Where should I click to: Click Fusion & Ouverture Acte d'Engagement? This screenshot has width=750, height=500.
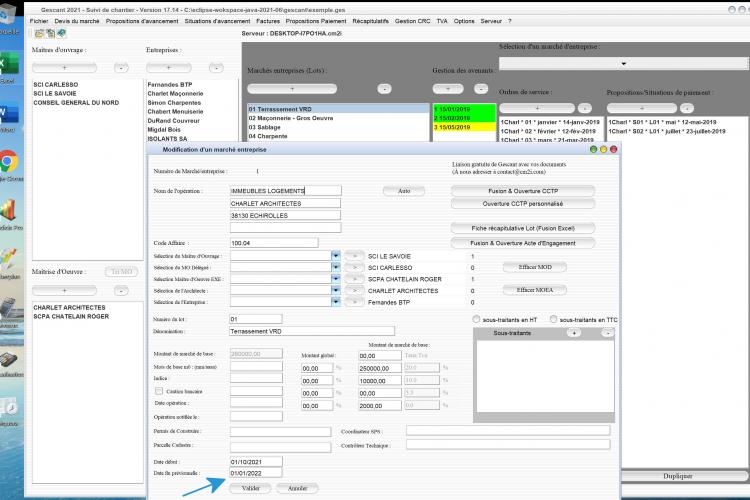(523, 243)
